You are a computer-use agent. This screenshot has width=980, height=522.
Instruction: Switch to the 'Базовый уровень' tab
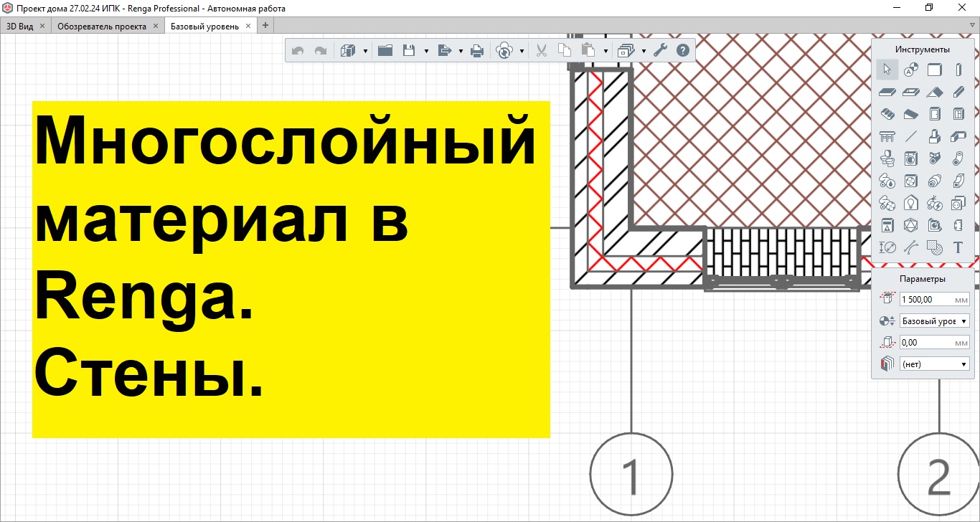tap(204, 26)
